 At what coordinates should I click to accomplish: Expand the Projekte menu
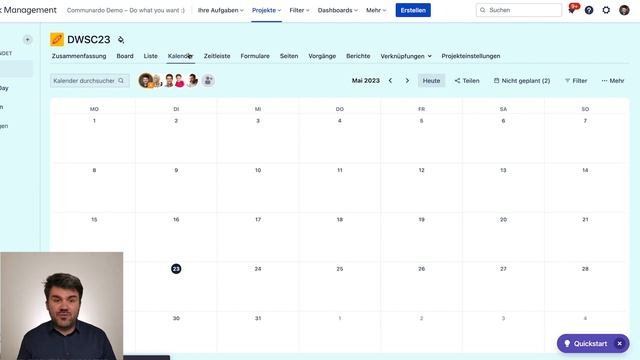266,10
